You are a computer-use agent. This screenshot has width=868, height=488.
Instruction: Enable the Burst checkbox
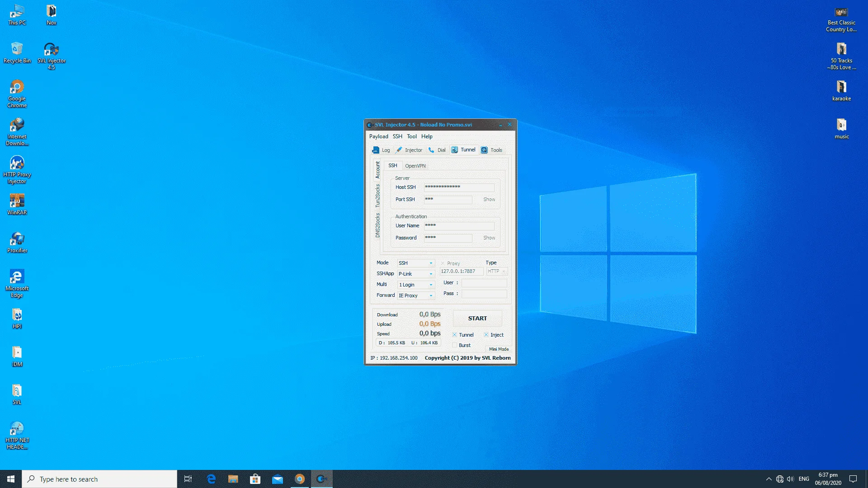pos(454,345)
